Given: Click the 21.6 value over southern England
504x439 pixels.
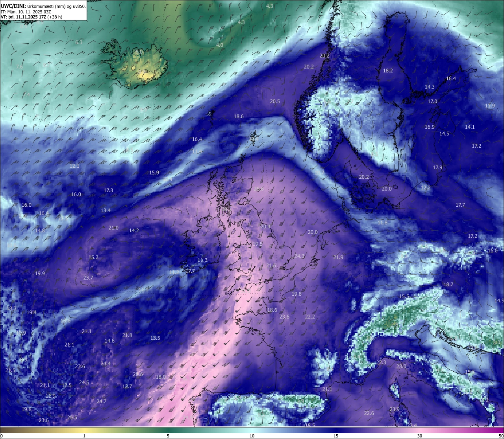Looking at the screenshot, I should click(x=271, y=266).
